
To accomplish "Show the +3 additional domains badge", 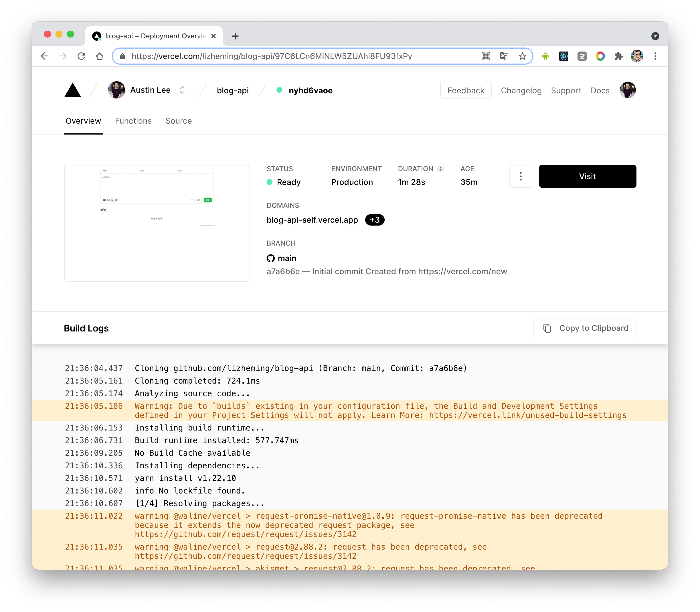I will (375, 220).
